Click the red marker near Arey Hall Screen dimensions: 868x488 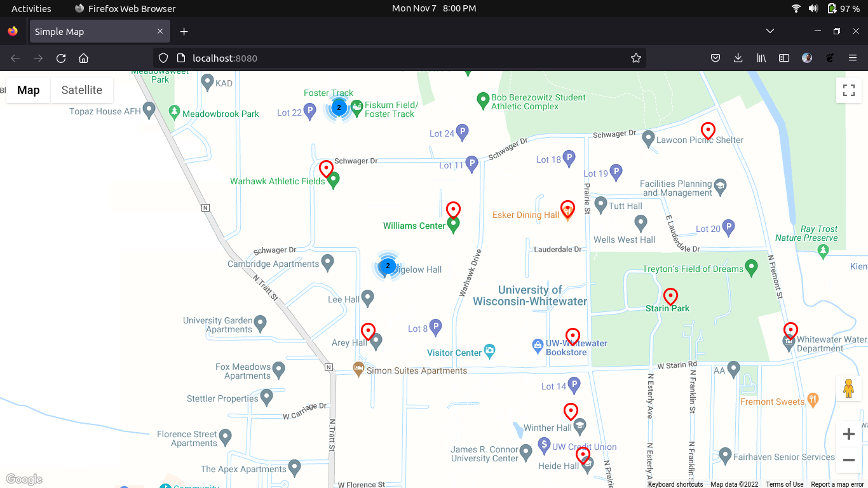368,332
